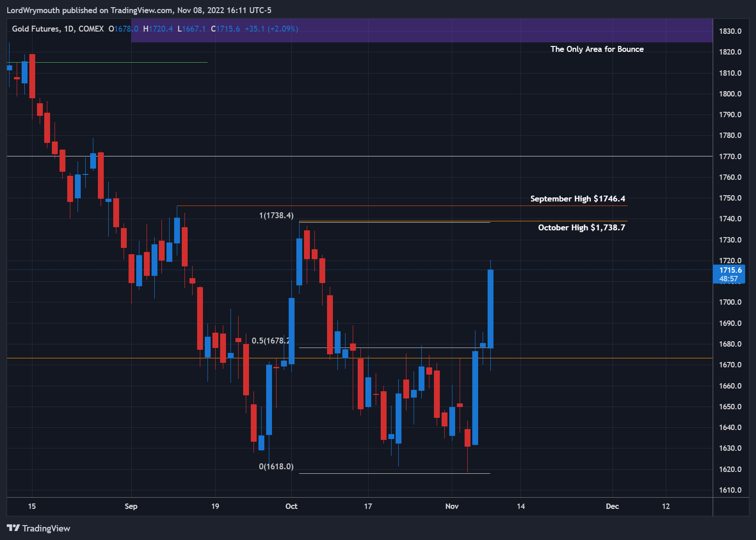
Task: Click the '12' date axis label
Action: [666, 506]
